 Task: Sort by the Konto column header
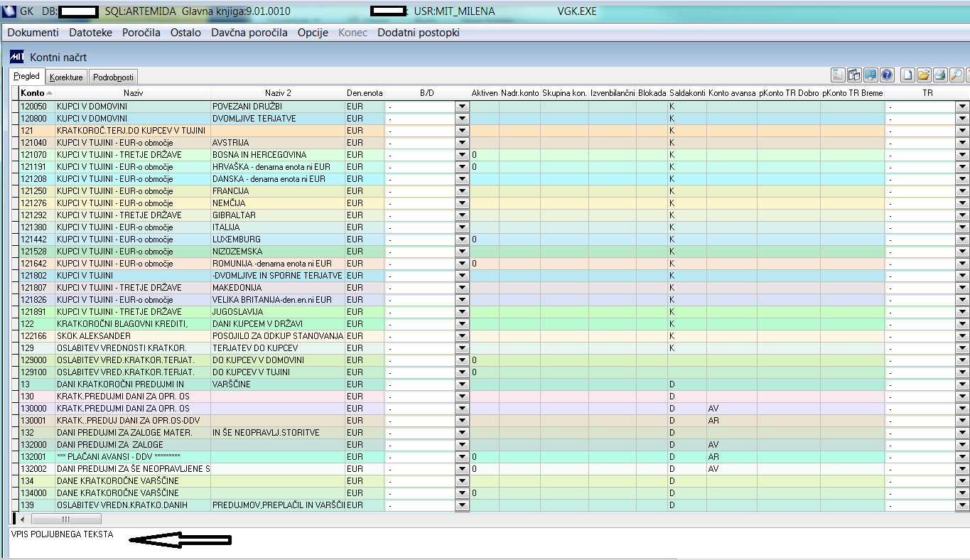pyautogui.click(x=33, y=93)
